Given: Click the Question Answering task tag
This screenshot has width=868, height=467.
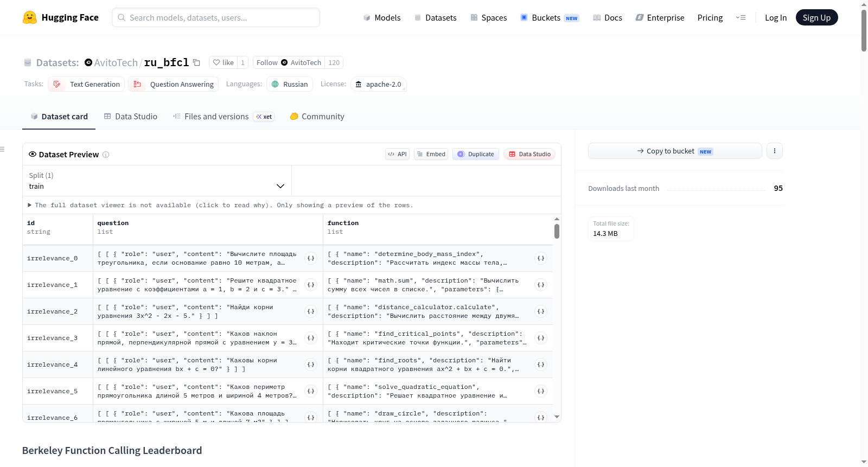Looking at the screenshot, I should click(x=174, y=84).
